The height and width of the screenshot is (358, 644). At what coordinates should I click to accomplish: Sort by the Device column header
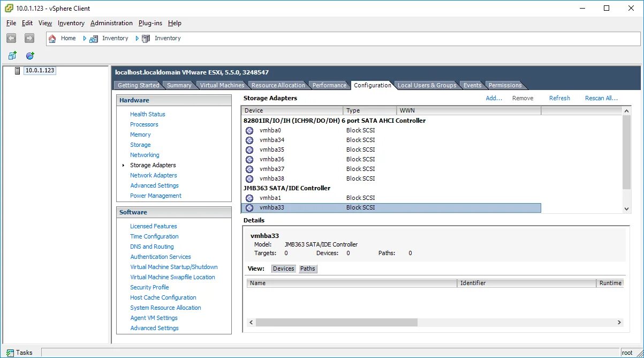292,110
